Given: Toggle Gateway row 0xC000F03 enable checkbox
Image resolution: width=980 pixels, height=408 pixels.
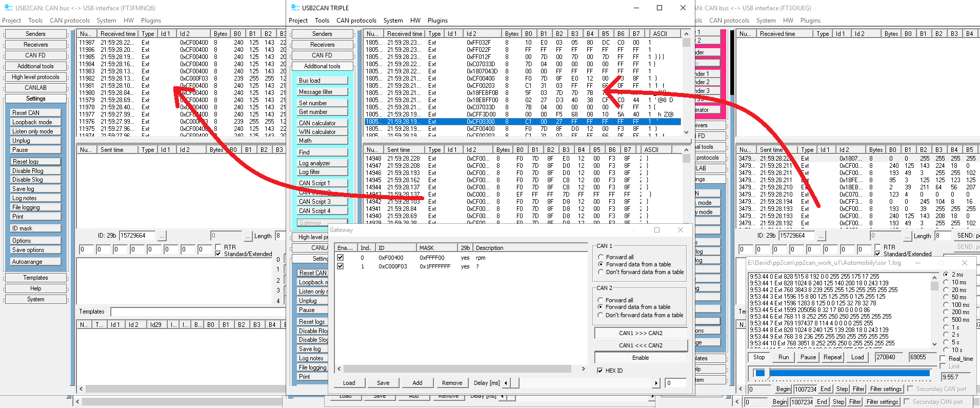Looking at the screenshot, I should point(340,266).
